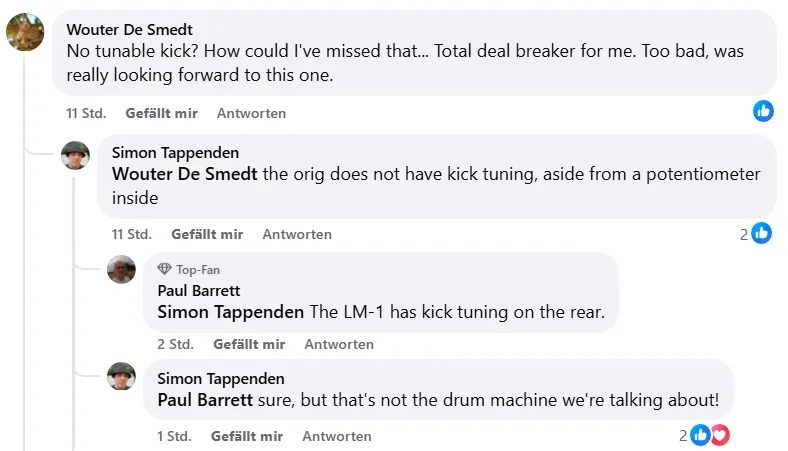Click the Top-Fan diamond badge icon
The width and height of the screenshot is (788, 451).
coord(165,269)
